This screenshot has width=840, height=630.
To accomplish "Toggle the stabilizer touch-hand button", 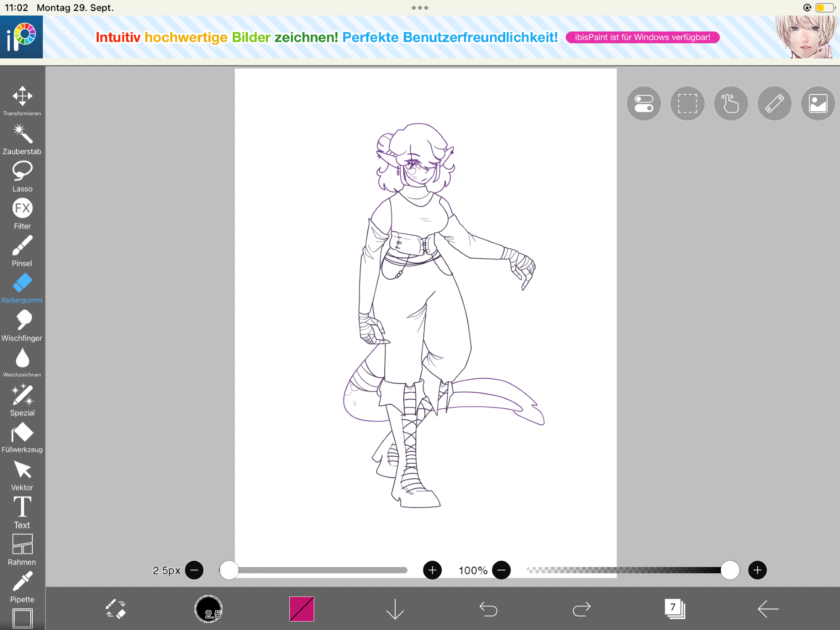I will tap(731, 103).
